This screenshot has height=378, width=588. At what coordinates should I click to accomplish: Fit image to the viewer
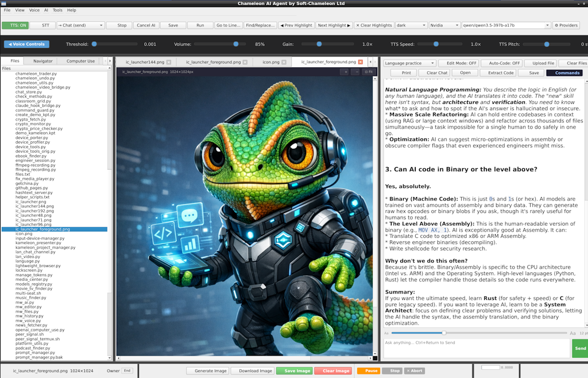tap(369, 72)
